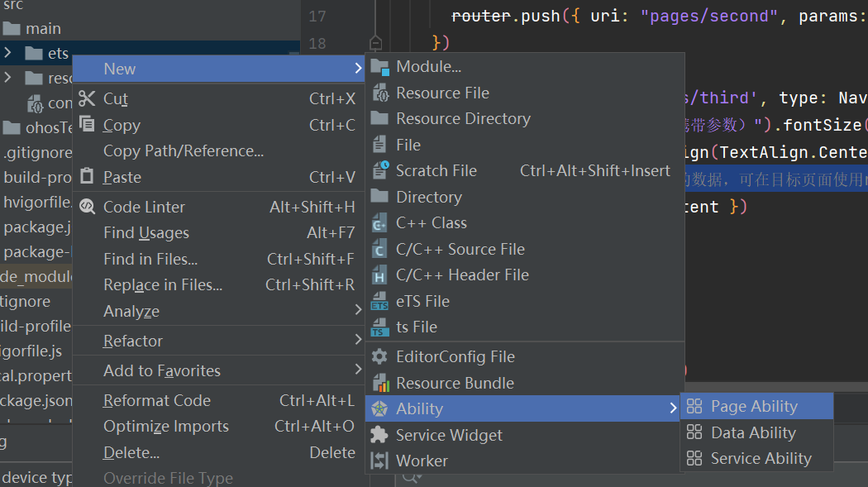868x487 pixels.
Task: Expand the Add to Favorites submenu arrow
Action: (x=358, y=369)
